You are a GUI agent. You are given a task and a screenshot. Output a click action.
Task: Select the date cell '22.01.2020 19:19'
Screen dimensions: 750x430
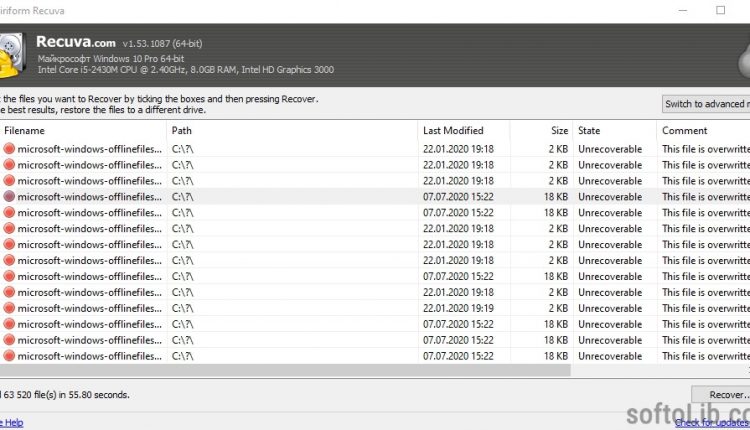click(458, 308)
